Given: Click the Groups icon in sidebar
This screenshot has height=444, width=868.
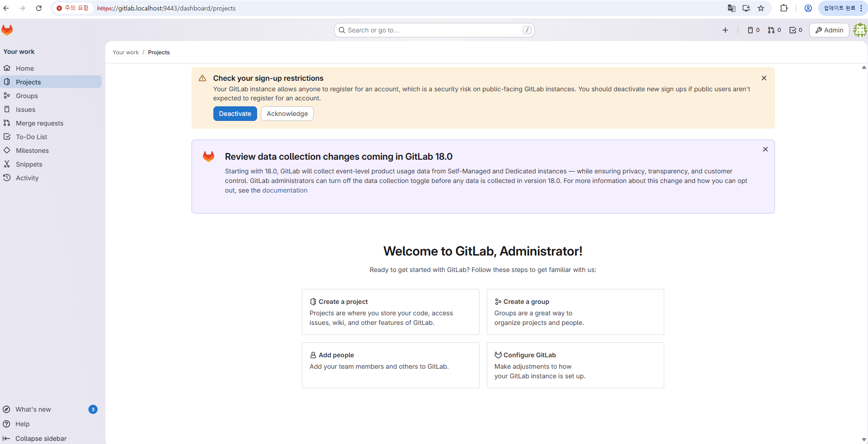Looking at the screenshot, I should click(7, 95).
